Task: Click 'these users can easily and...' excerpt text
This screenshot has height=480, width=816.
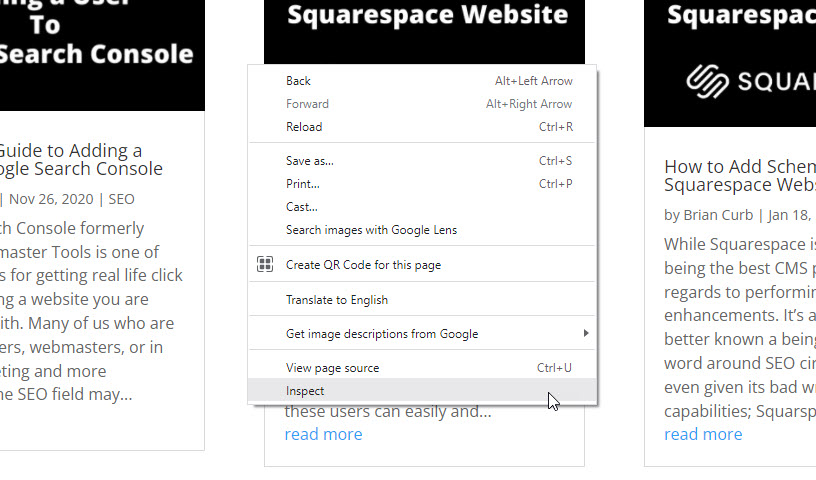Action: point(388,411)
